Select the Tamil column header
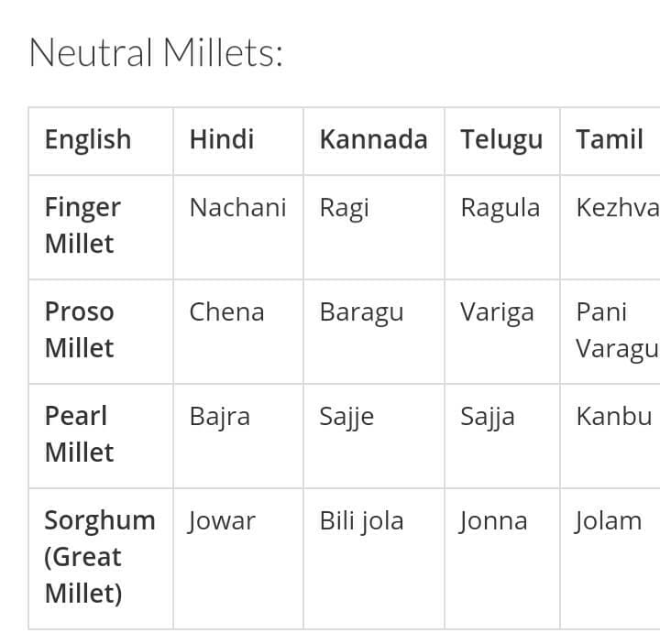The height and width of the screenshot is (644, 660). pos(610,139)
